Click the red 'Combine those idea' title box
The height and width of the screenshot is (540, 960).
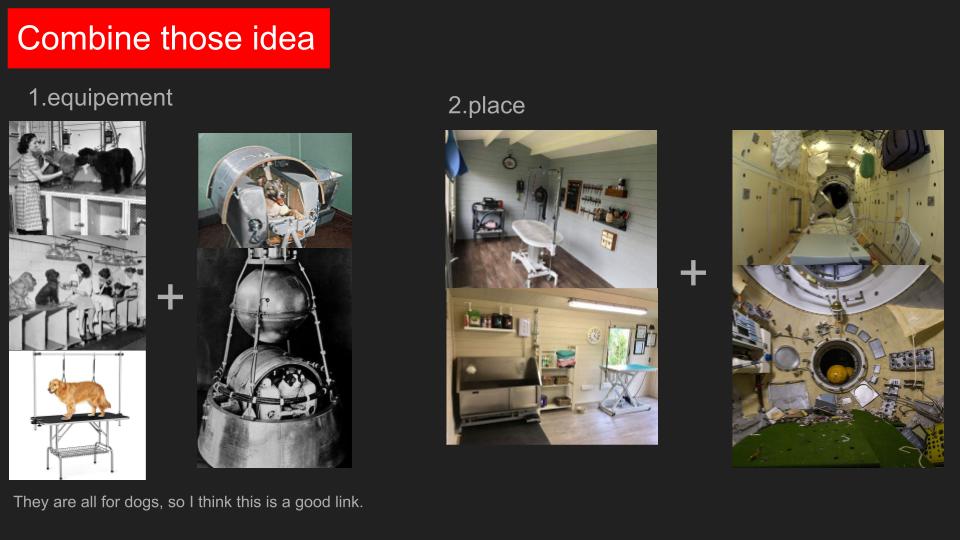[168, 38]
